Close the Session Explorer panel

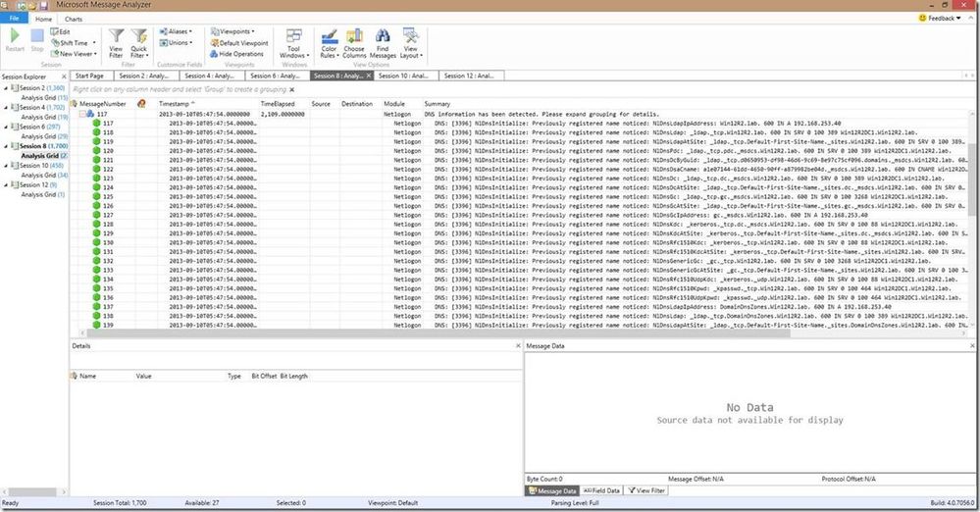click(x=64, y=77)
